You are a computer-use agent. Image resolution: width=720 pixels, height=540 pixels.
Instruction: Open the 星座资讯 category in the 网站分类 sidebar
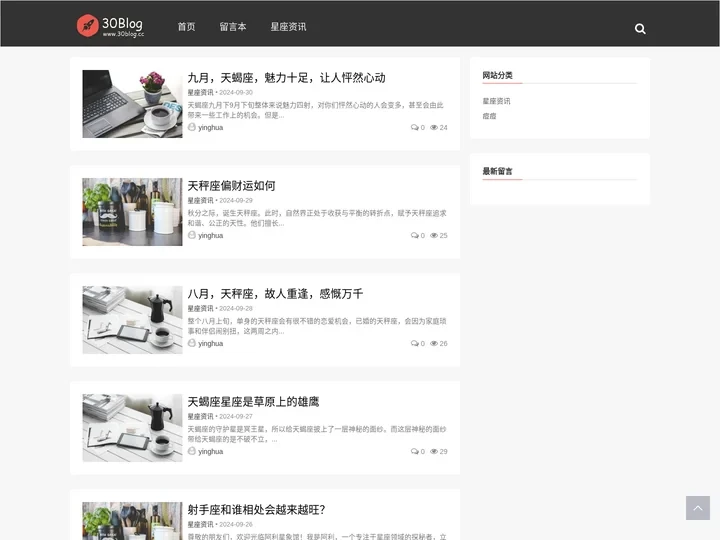pos(496,101)
